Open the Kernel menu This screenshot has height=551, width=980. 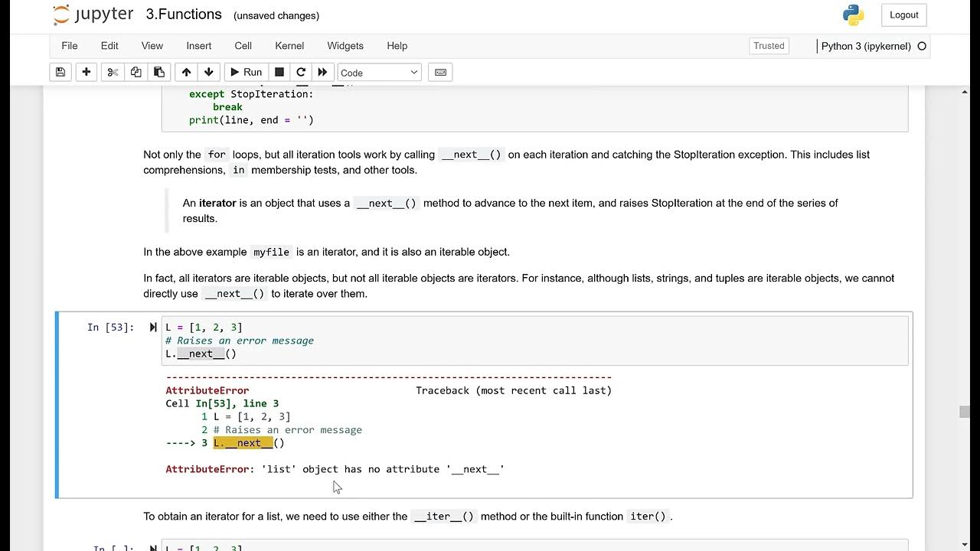[x=289, y=46]
